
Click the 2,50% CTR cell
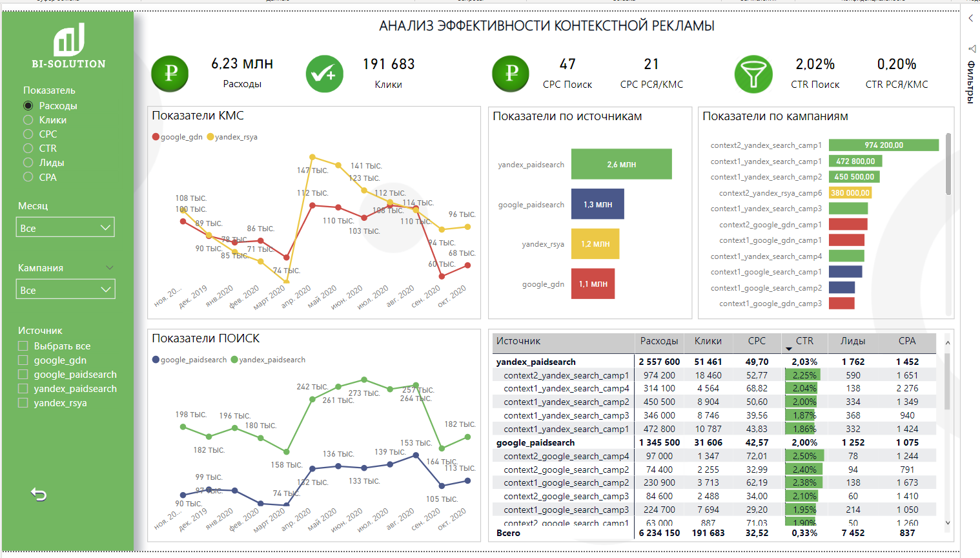pos(804,456)
